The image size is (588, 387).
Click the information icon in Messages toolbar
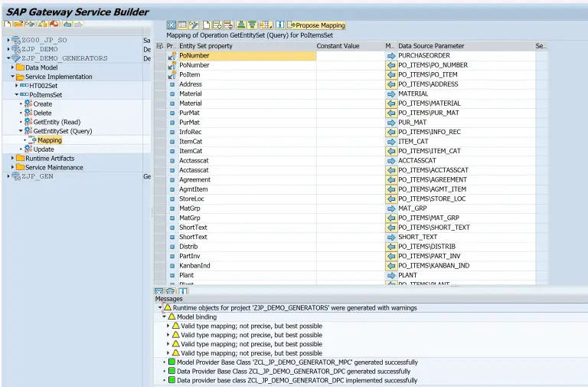pyautogui.click(x=185, y=291)
